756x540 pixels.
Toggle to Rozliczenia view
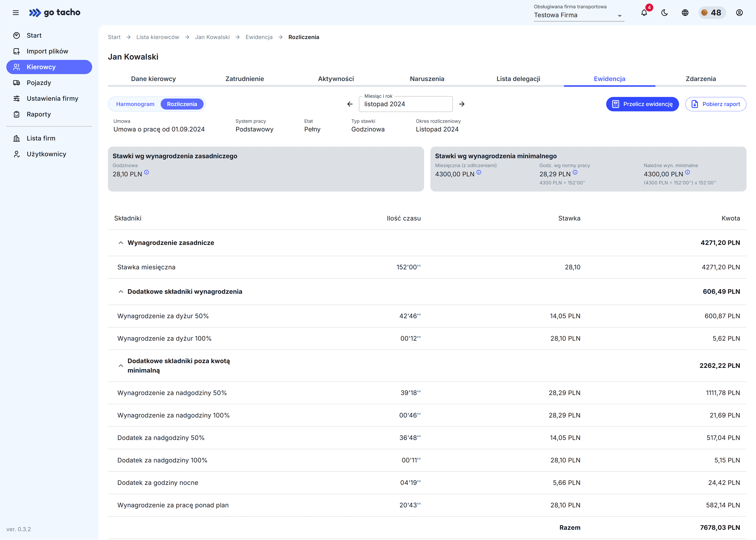coord(182,104)
